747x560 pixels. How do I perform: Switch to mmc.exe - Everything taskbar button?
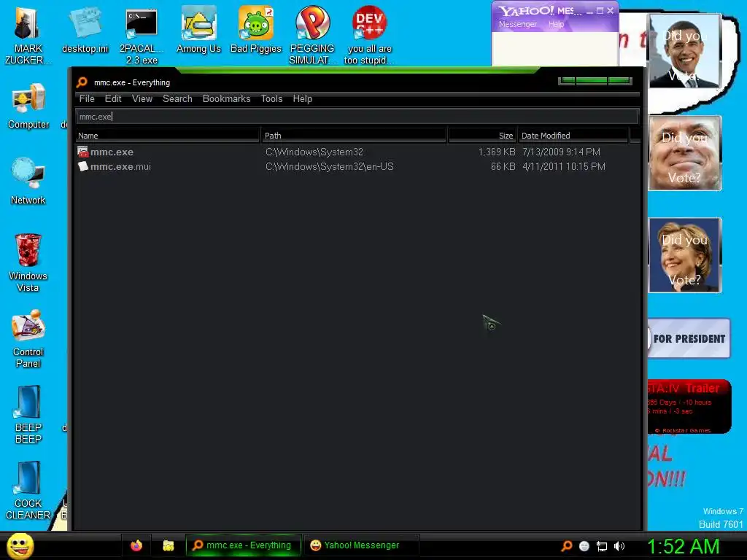(x=244, y=545)
